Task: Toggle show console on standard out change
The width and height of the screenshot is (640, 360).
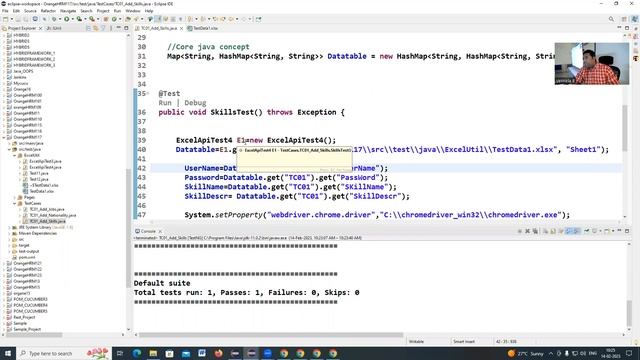Action: click(569, 231)
